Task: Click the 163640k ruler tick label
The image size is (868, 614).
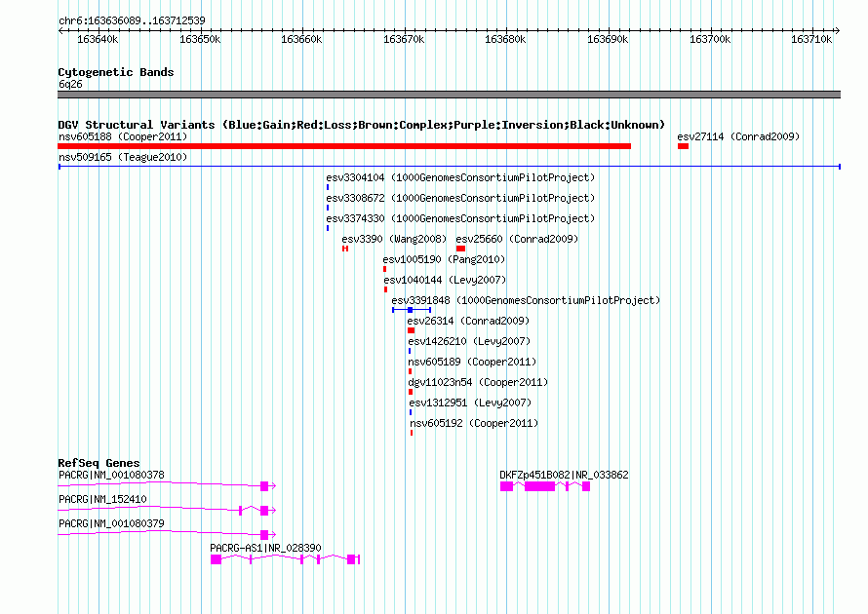Action: (98, 39)
